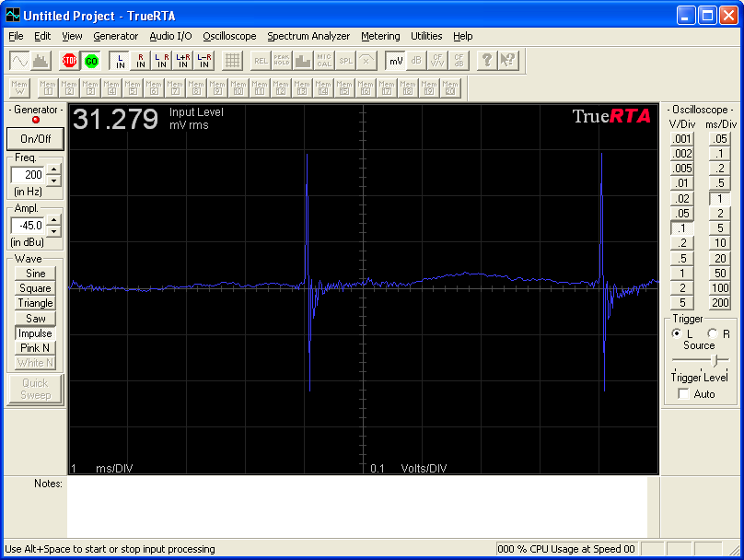This screenshot has width=744, height=560.
Task: Set V/Div to .05
Action: (681, 214)
